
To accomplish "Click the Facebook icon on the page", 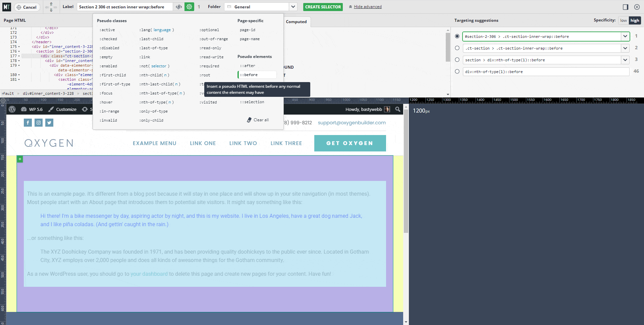I will click(x=28, y=123).
